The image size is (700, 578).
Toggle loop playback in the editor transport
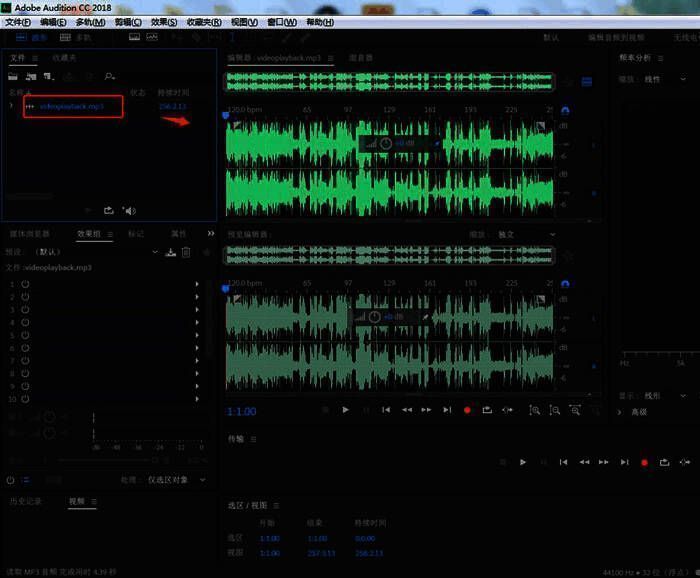(487, 410)
